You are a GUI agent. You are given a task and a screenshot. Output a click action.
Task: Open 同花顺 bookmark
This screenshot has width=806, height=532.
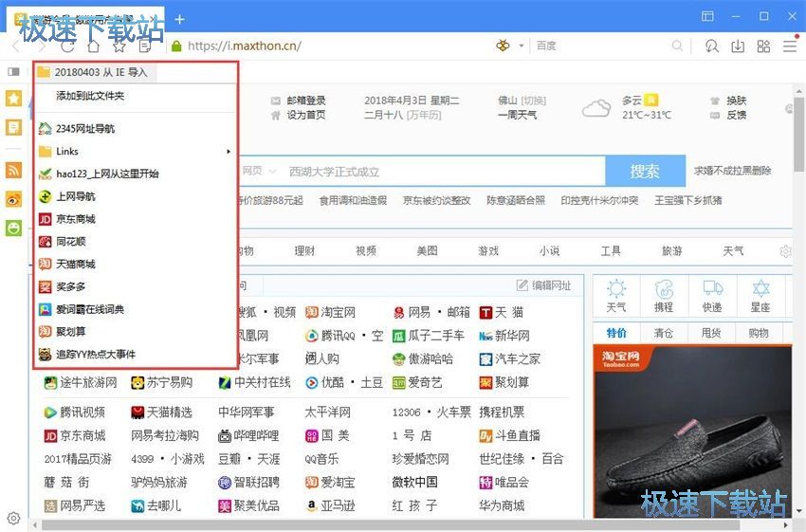point(135,242)
